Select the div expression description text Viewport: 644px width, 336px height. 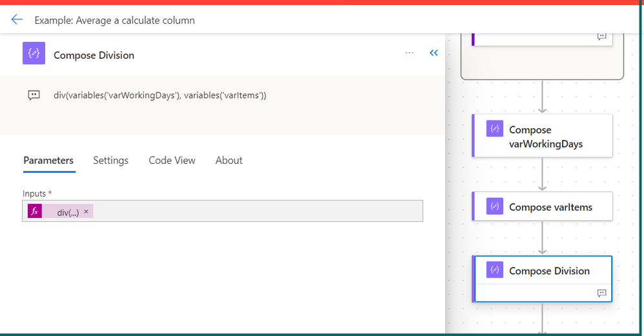coord(160,95)
